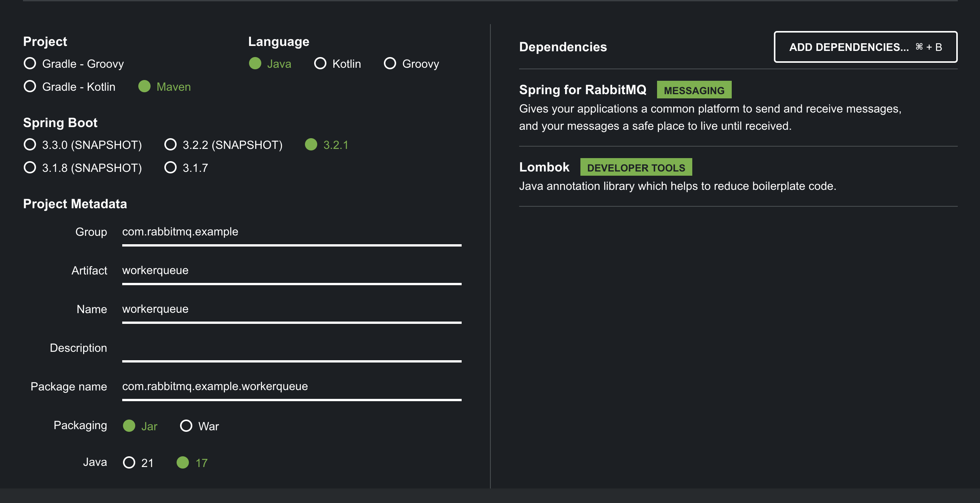Pick Spring Boot version 3.1.7
The image size is (980, 503).
pyautogui.click(x=170, y=168)
